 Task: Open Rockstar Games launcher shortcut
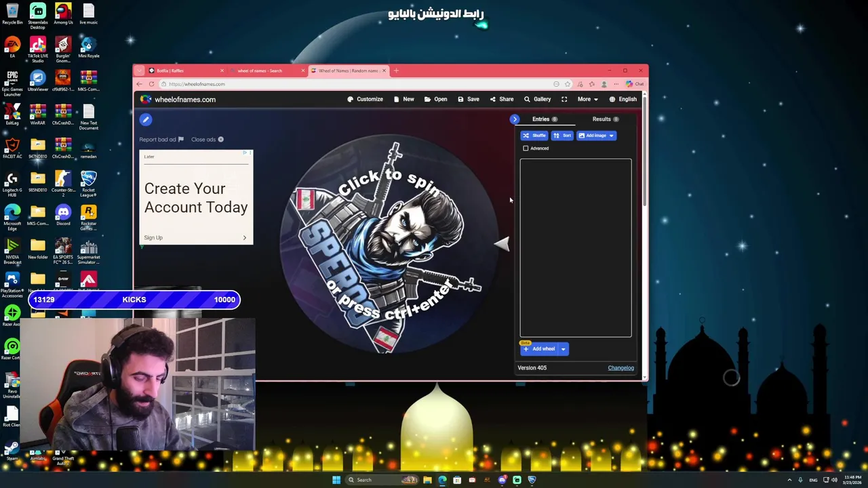tap(88, 218)
